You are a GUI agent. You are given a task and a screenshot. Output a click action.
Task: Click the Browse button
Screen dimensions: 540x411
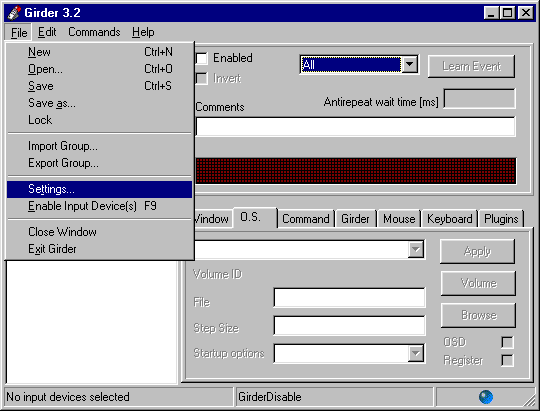pyautogui.click(x=478, y=315)
